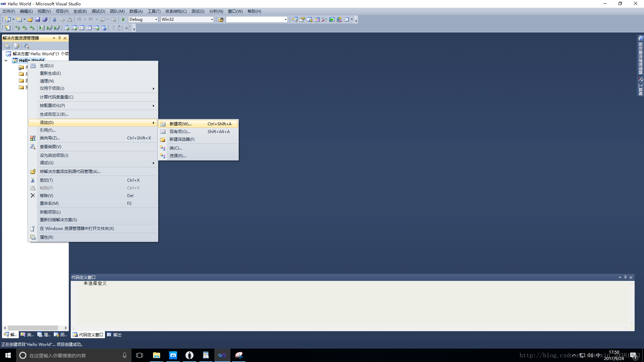This screenshot has width=644, height=362.
Task: Click Solution Explorer horizontal scrollbar right arrow
Action: pos(65,328)
